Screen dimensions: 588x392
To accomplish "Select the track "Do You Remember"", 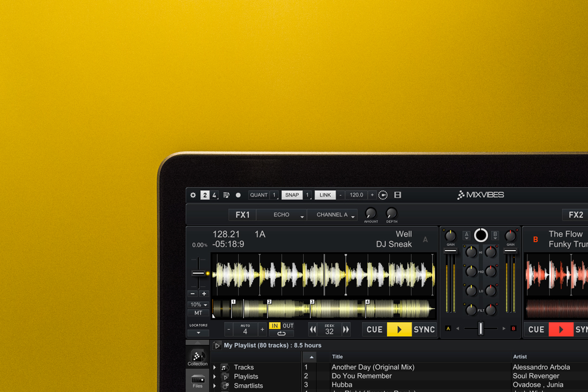I will pyautogui.click(x=362, y=376).
